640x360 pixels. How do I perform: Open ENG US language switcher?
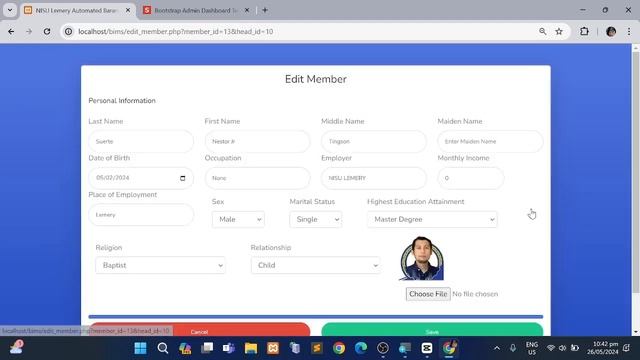point(531,348)
